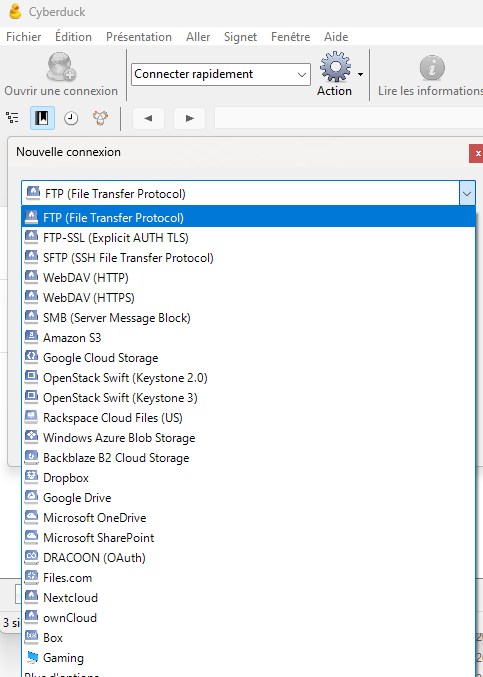Click the Ouvrir une connexion globe icon
Screen dimensions: 483x677
(x=61, y=67)
